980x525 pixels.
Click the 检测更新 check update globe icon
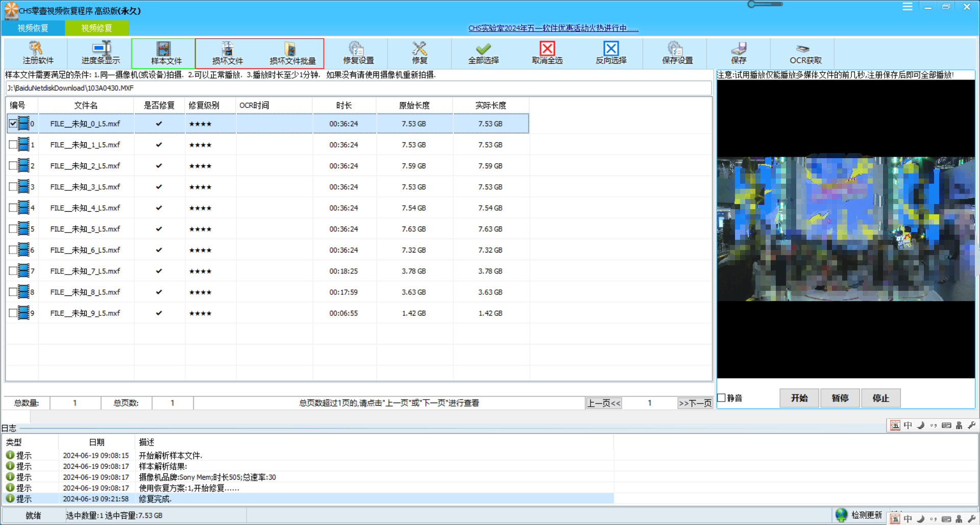(x=841, y=515)
